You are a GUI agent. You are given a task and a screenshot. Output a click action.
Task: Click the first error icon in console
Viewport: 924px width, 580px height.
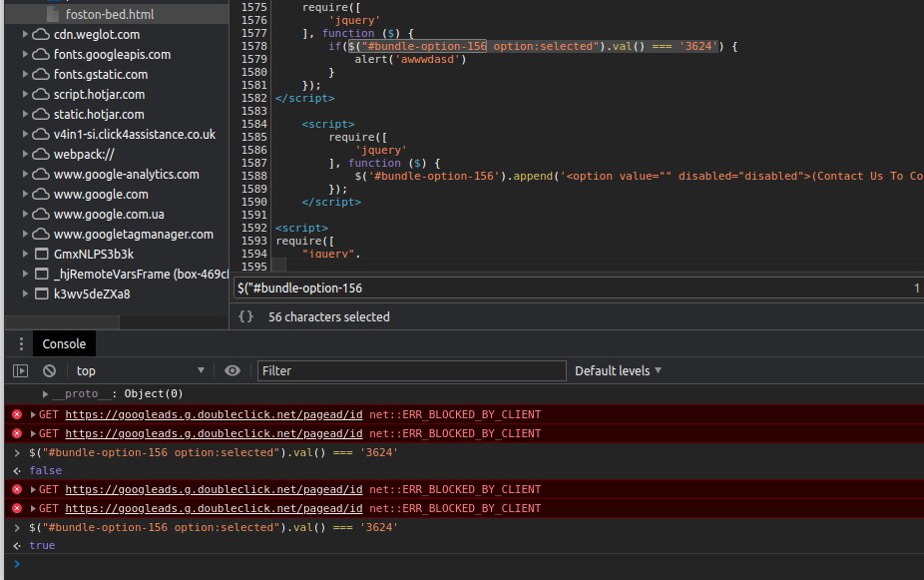pyautogui.click(x=17, y=414)
